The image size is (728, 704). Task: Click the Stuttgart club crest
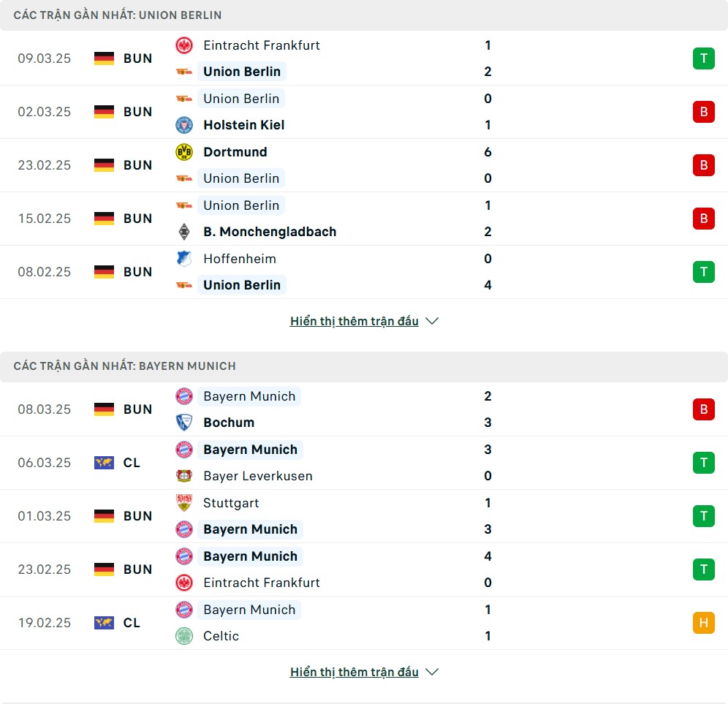(x=184, y=503)
